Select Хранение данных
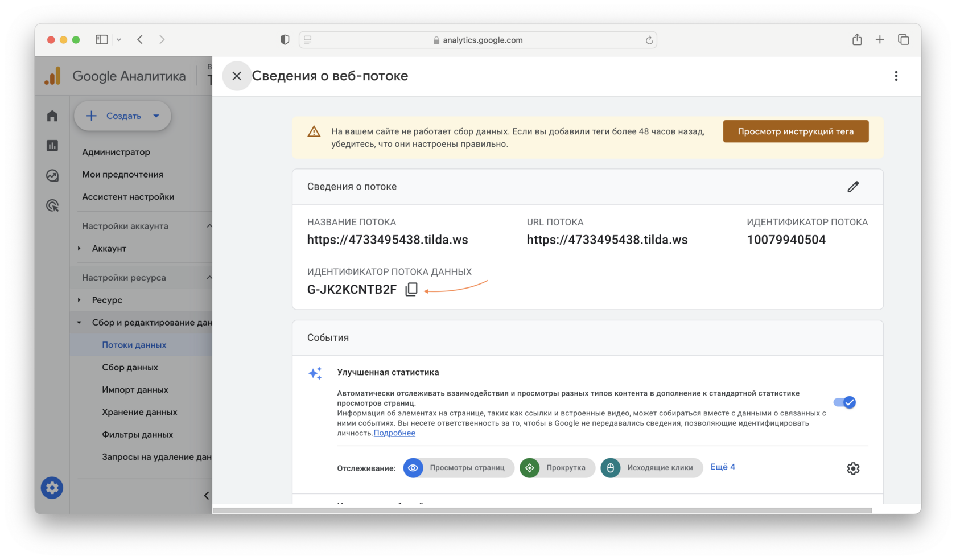This screenshot has width=956, height=560. [141, 412]
